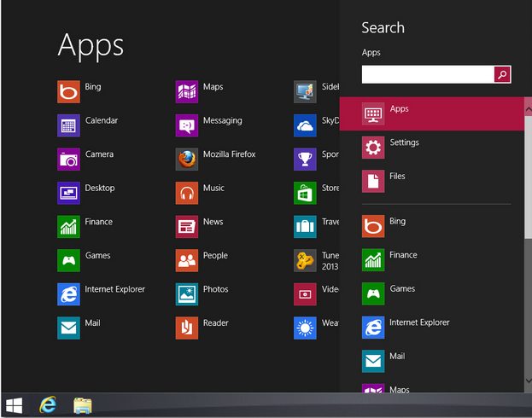Select the Settings search scope
The width and height of the screenshot is (532, 418).
432,148
